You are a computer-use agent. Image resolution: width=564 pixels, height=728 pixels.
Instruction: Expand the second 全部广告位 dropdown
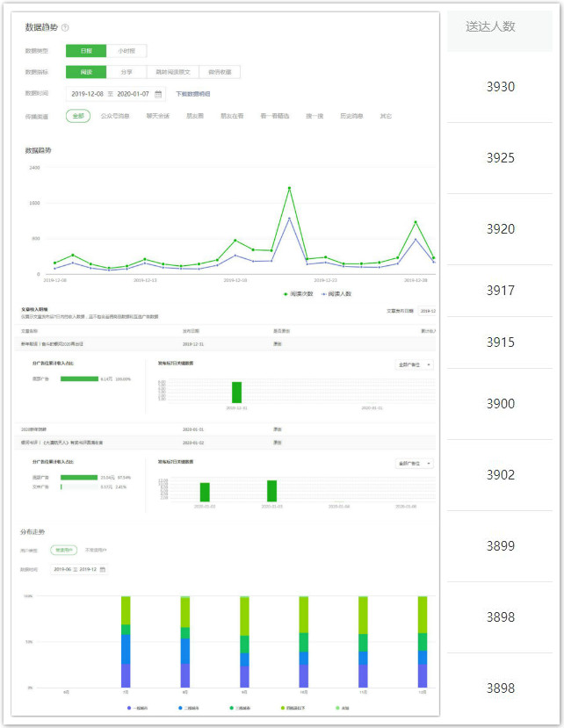point(415,463)
